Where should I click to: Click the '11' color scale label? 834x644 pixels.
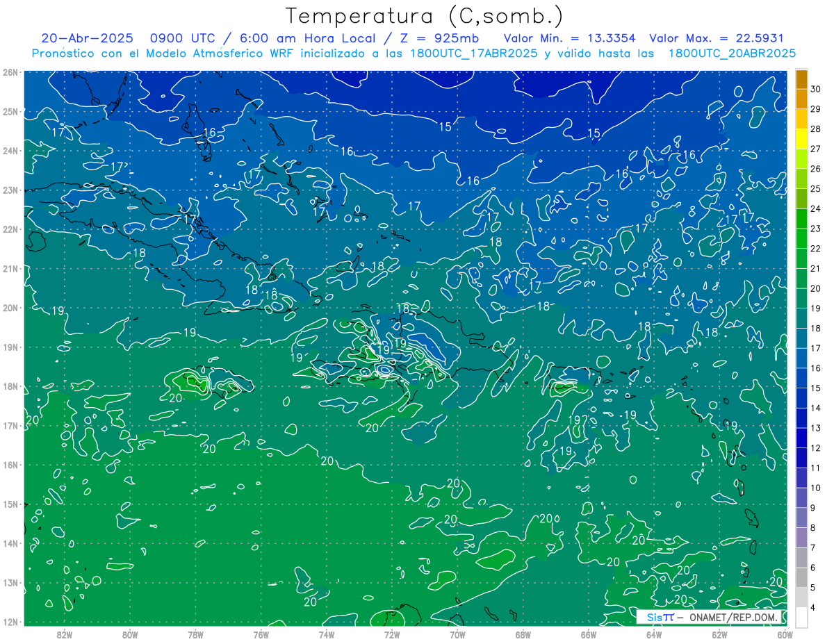817,468
